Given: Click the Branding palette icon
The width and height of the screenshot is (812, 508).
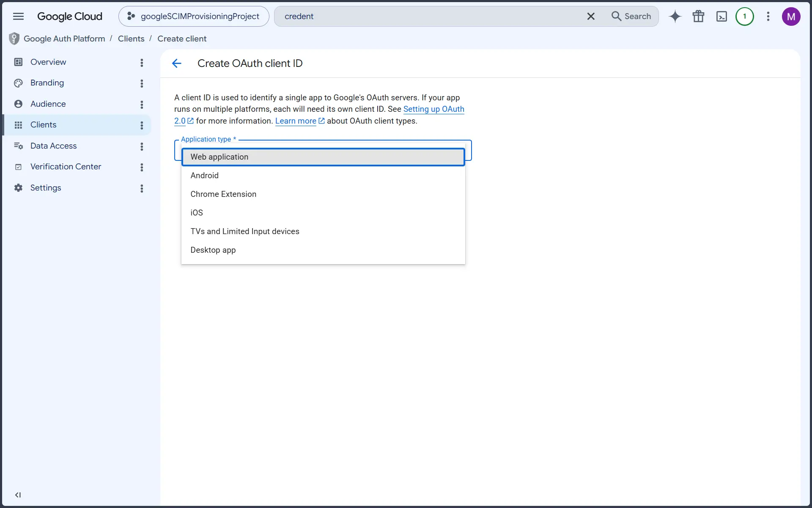Looking at the screenshot, I should tap(18, 83).
